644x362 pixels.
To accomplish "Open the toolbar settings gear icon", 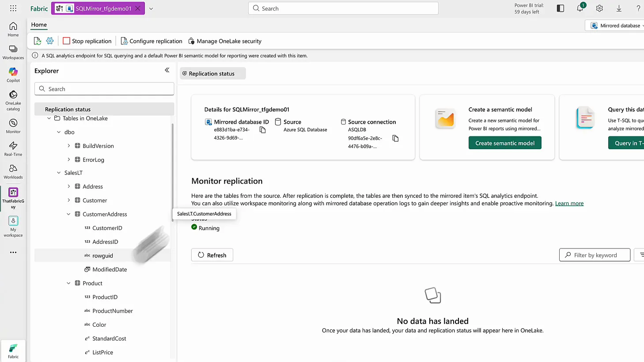I will coord(50,41).
